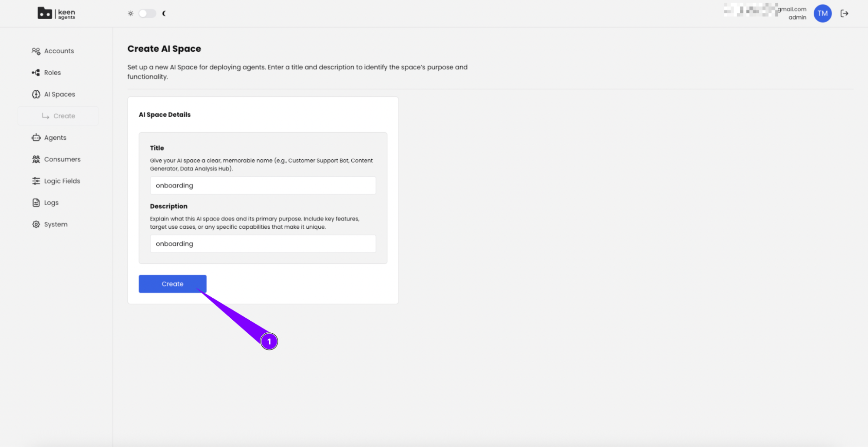Click the Roles sidebar icon
This screenshot has width=868, height=447.
click(36, 72)
